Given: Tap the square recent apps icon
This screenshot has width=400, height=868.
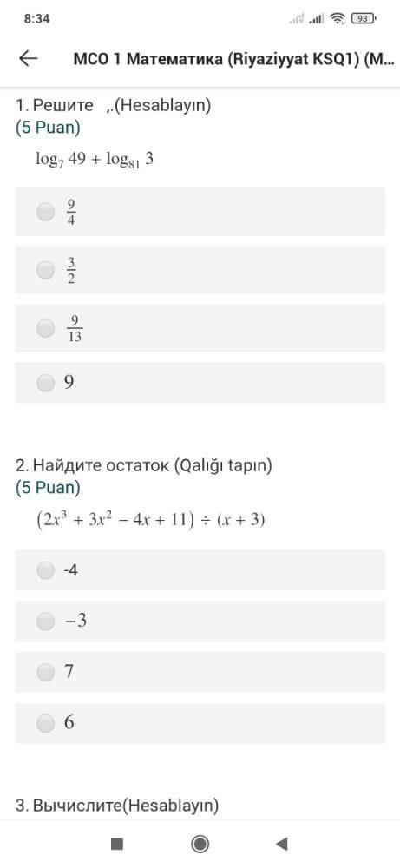Looking at the screenshot, I should [117, 844].
